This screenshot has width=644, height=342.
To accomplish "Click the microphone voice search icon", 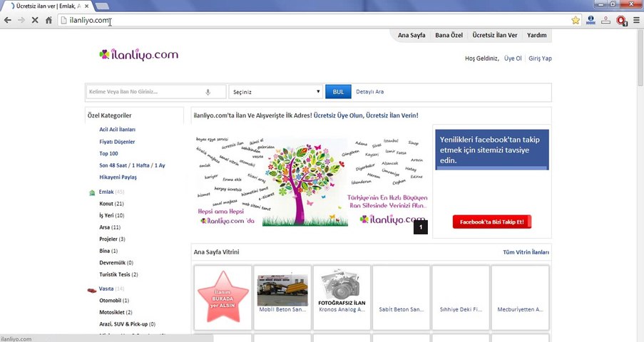I will pos(208,92).
